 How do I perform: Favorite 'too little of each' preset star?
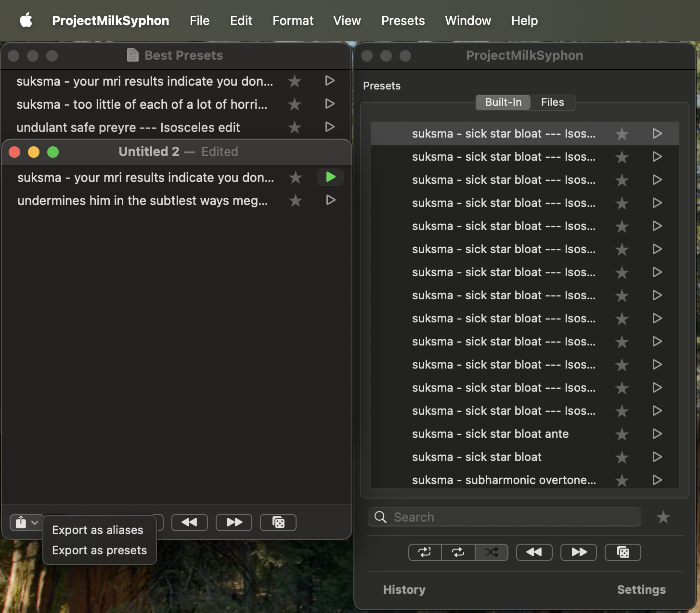(x=295, y=104)
